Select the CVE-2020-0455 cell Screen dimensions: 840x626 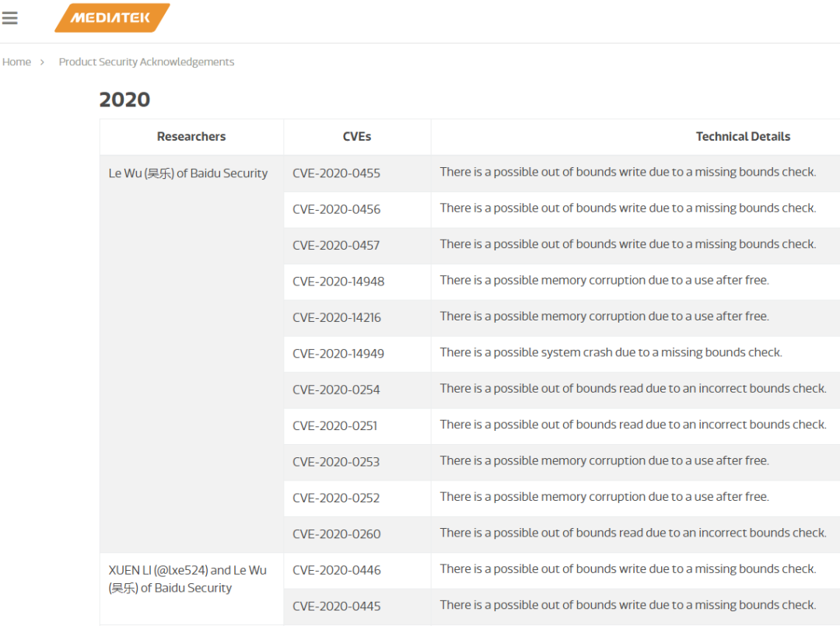tap(357, 173)
